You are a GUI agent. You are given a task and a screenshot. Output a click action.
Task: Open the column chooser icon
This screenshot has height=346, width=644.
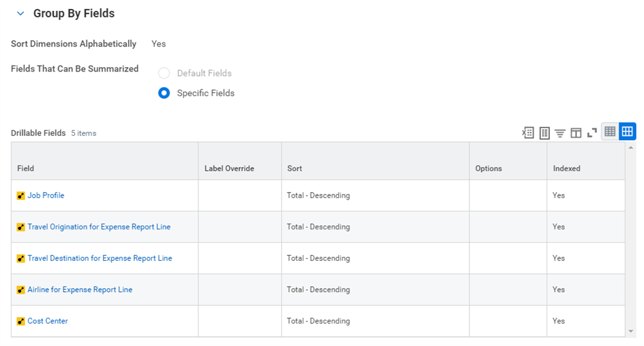tap(576, 133)
